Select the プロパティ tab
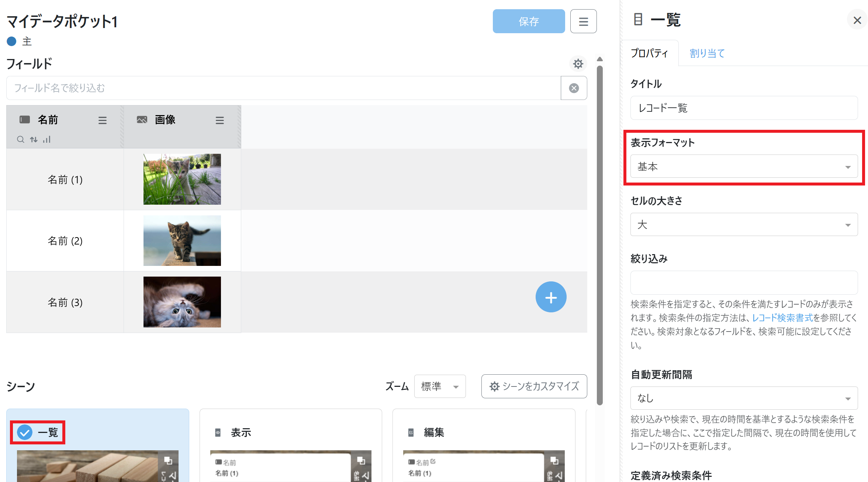Viewport: 868px width, 482px height. [649, 53]
